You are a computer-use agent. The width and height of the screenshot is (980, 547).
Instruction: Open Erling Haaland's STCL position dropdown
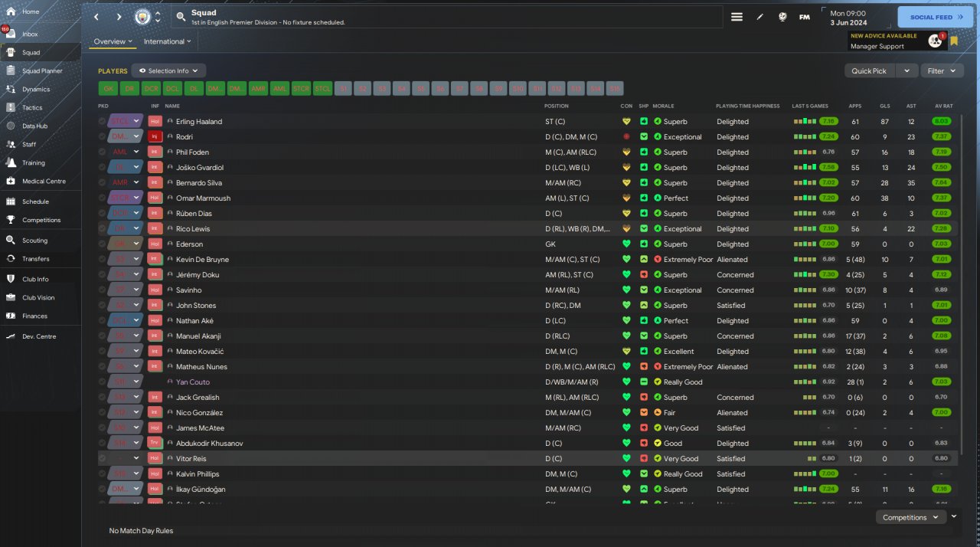pos(126,121)
